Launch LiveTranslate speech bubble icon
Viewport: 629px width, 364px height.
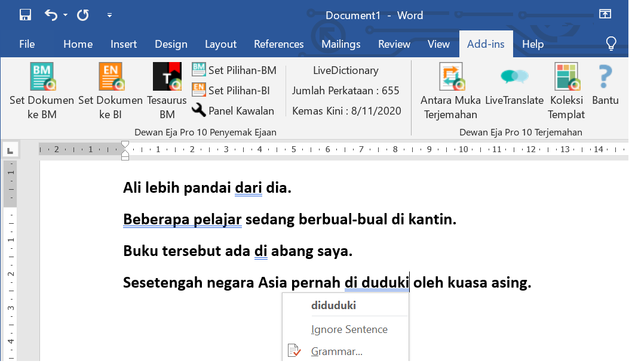pyautogui.click(x=514, y=76)
